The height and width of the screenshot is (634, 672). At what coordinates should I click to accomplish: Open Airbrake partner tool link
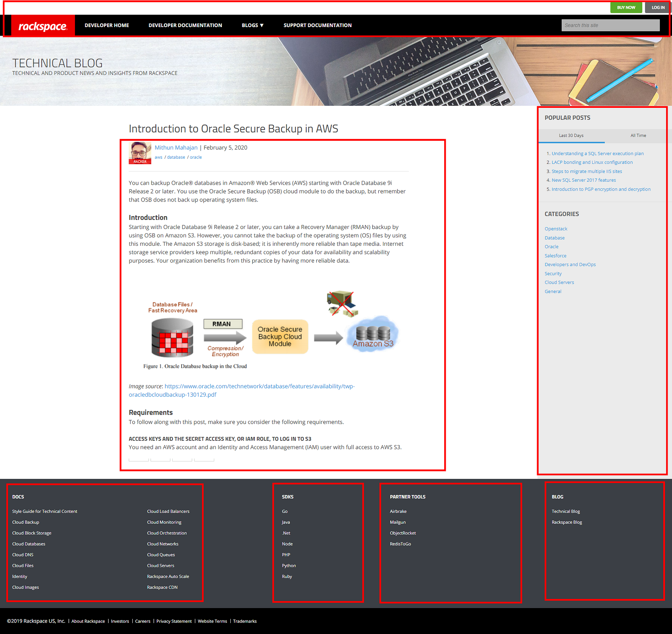tap(398, 512)
